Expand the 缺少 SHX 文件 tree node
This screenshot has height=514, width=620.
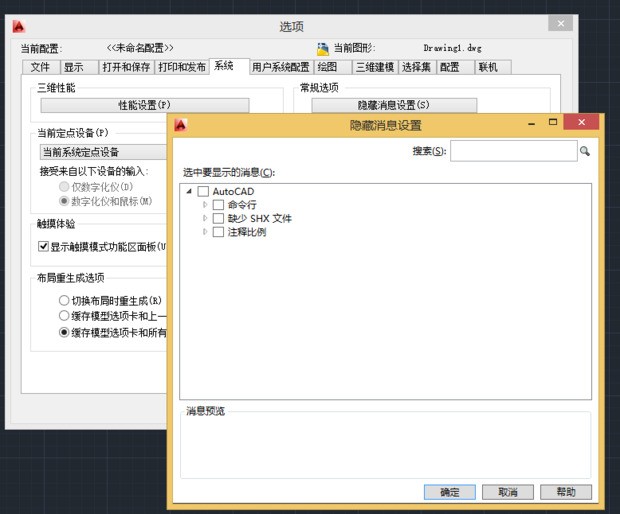[205, 218]
